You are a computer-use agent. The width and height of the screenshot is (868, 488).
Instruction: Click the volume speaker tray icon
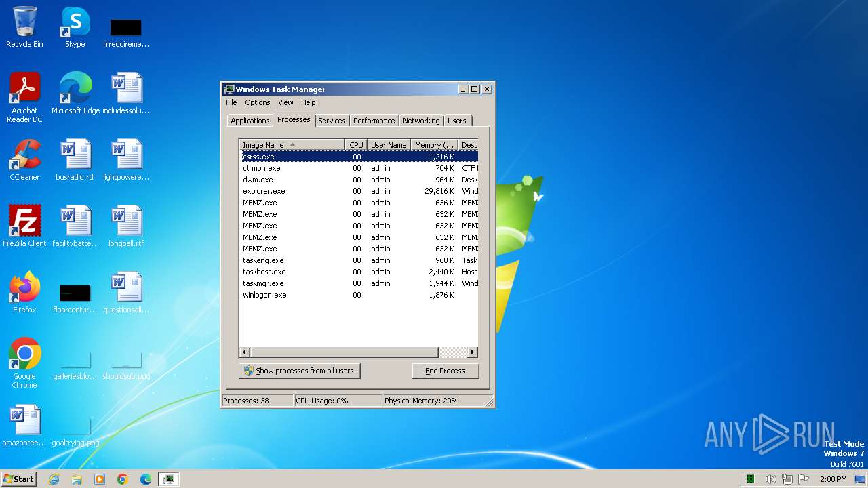(770, 479)
